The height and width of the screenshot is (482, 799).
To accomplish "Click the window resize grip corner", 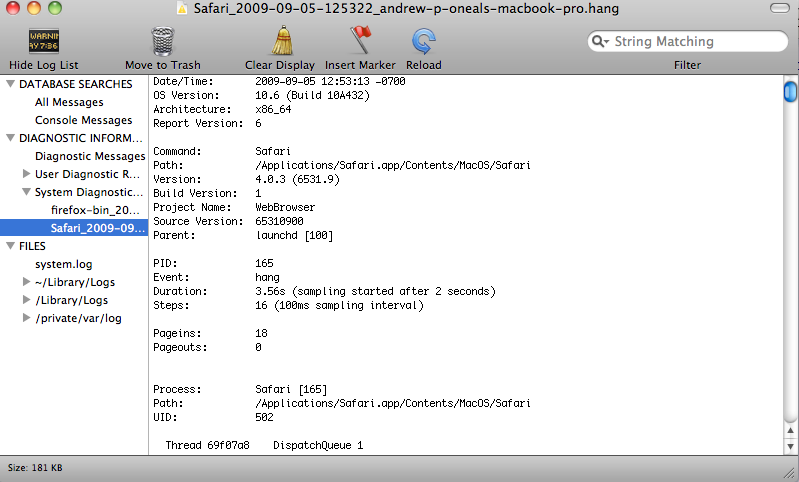I will click(x=789, y=473).
